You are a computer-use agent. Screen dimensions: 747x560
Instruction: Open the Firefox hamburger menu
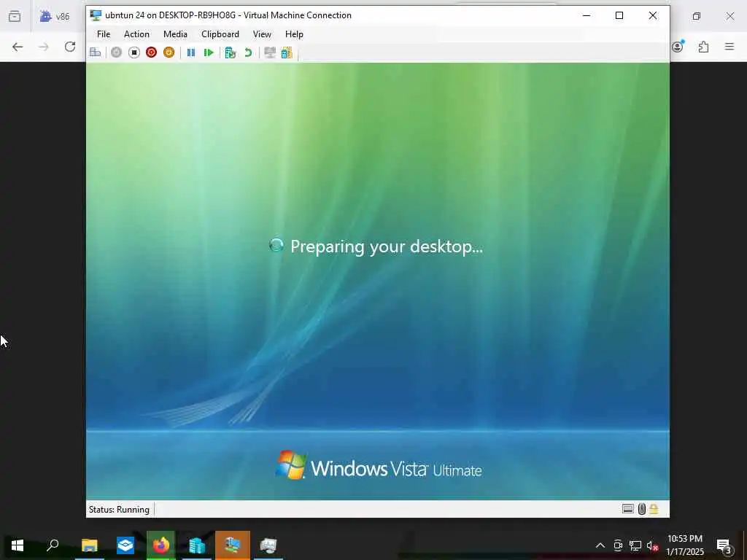coord(729,47)
